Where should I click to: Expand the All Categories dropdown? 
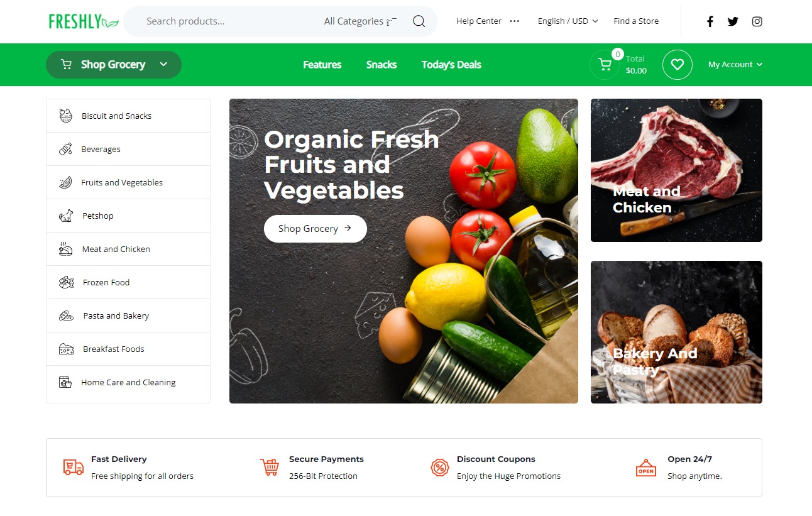click(360, 21)
